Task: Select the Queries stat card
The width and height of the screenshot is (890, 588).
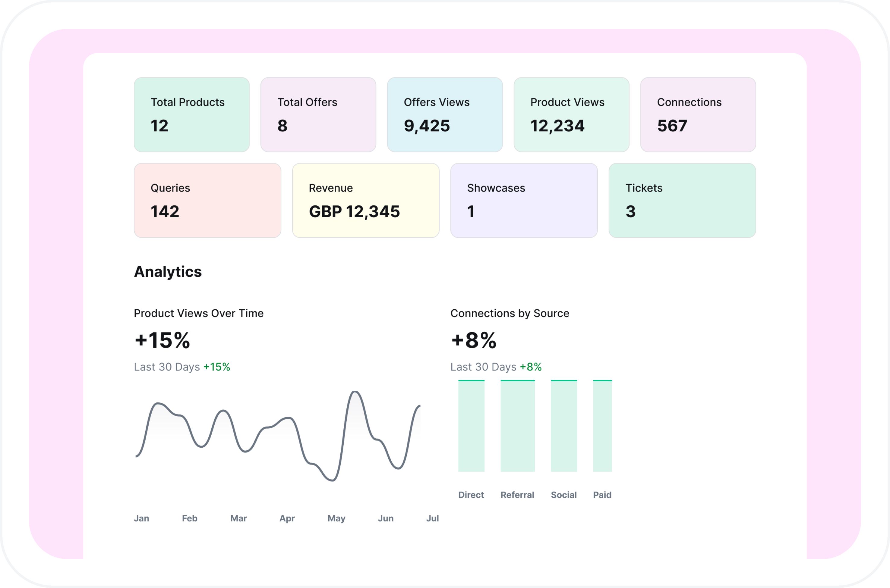Action: coord(207,200)
